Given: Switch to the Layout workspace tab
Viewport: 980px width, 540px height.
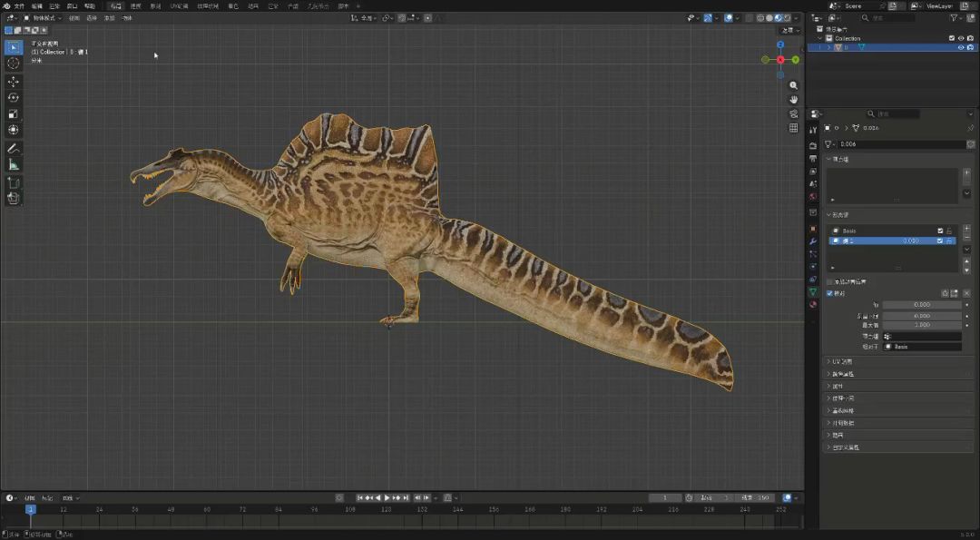Looking at the screenshot, I should [x=115, y=5].
